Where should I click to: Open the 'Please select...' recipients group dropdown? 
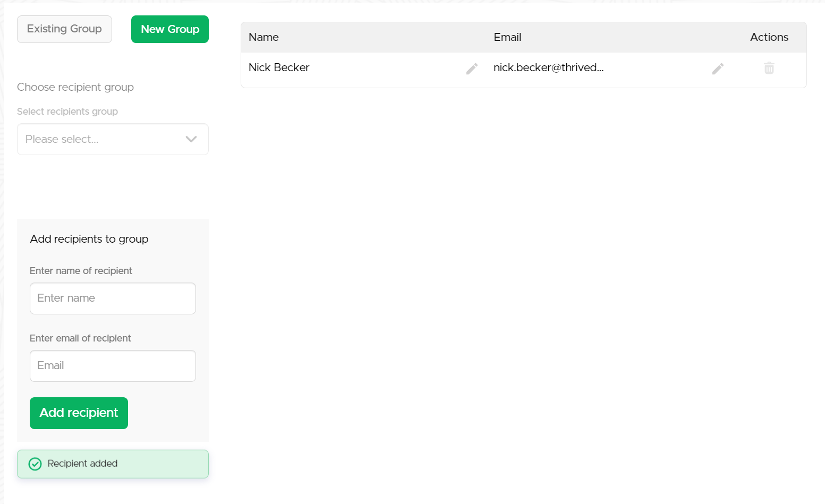click(x=101, y=139)
